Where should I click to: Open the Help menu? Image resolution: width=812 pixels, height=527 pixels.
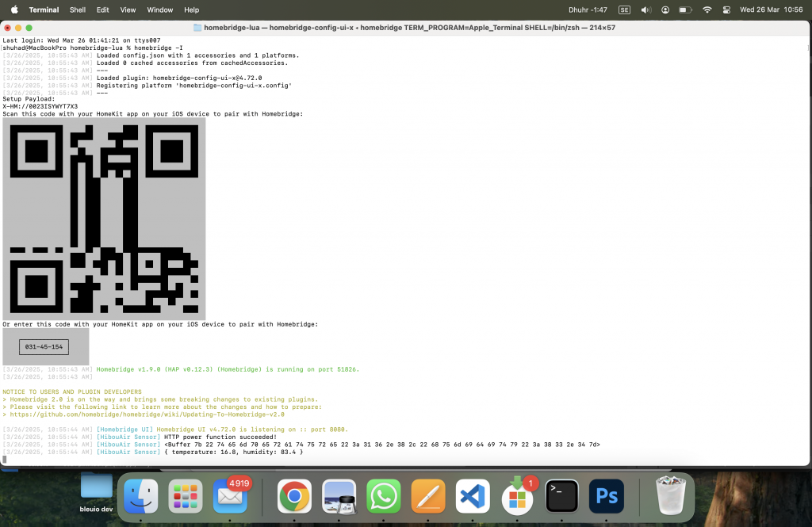[x=192, y=10]
